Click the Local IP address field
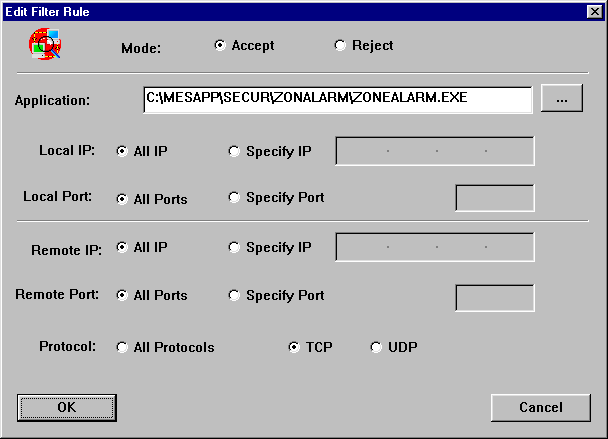 (x=435, y=151)
